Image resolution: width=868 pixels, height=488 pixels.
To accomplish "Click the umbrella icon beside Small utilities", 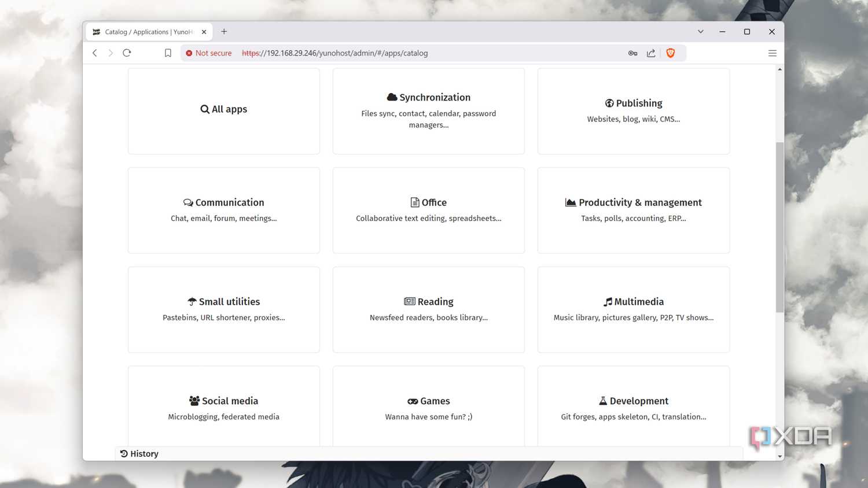I will (x=192, y=302).
